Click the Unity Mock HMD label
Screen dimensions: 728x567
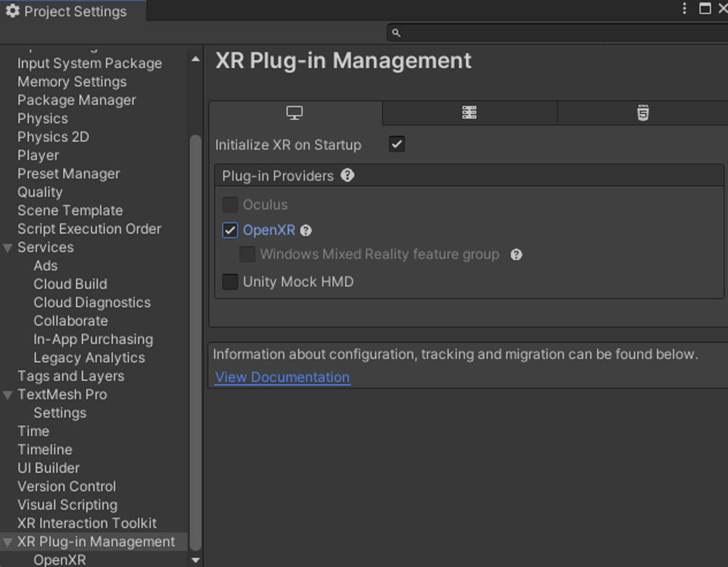[x=298, y=282]
